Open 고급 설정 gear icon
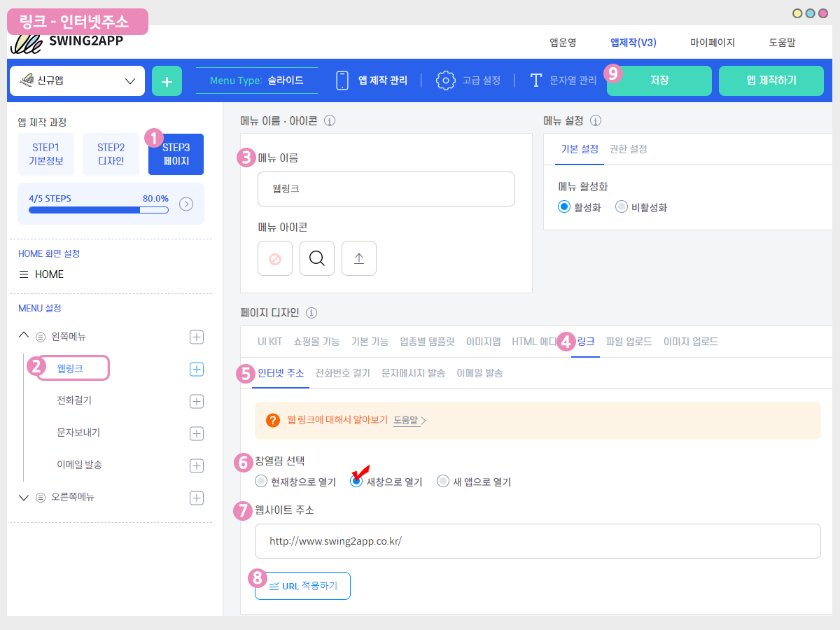Screen dimensions: 840x630 [446, 80]
